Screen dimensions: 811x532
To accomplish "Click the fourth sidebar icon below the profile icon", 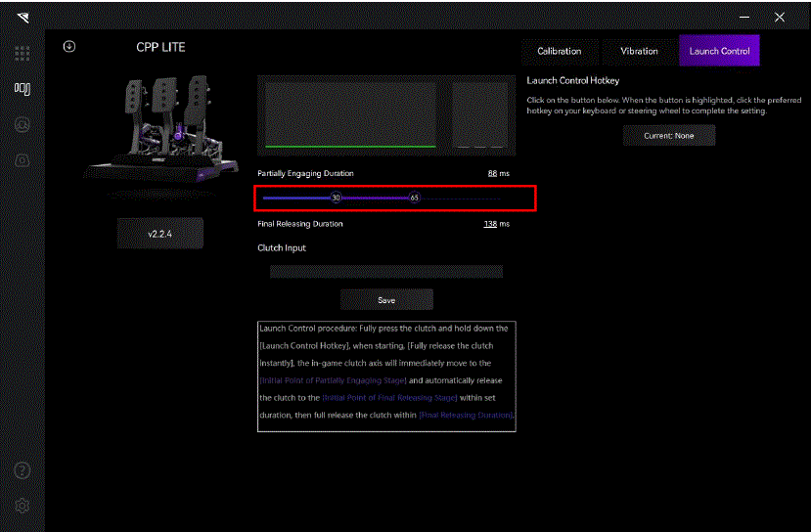I will click(x=23, y=160).
